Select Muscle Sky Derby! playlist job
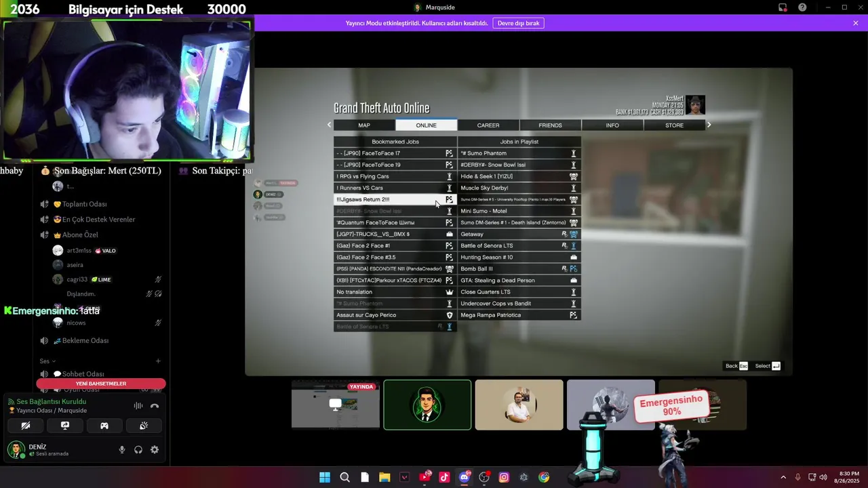The width and height of the screenshot is (868, 488). click(519, 188)
